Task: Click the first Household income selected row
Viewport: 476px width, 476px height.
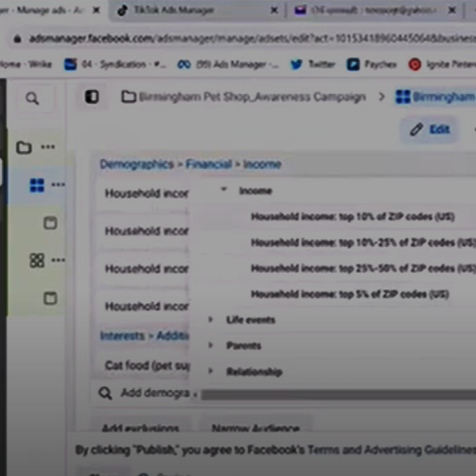Action: (143, 194)
